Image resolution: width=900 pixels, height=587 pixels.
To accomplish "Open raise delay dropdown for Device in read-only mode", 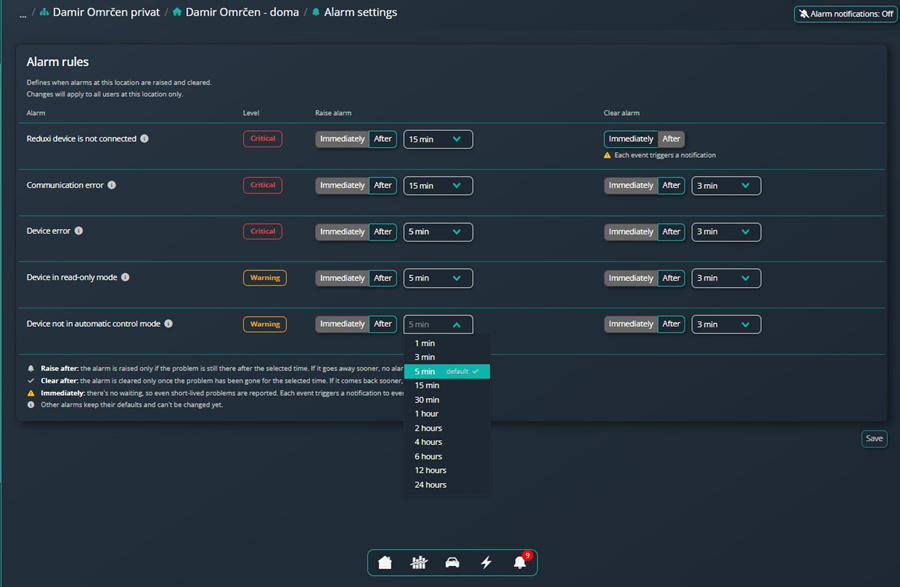I will [x=438, y=278].
